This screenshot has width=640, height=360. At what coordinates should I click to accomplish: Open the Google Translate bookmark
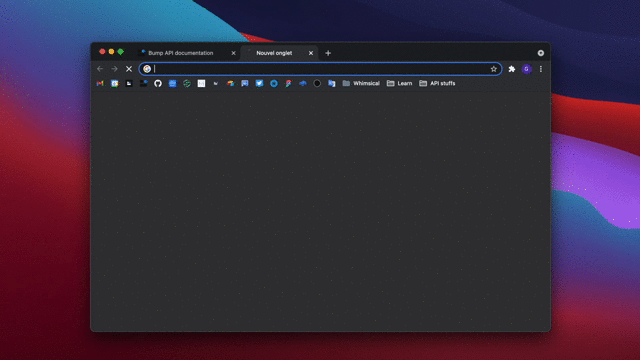click(331, 83)
